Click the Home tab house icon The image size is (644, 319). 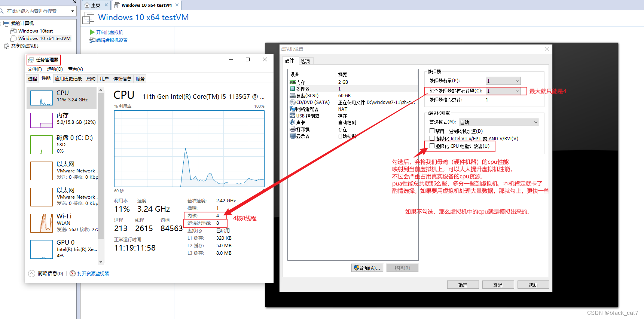point(87,5)
